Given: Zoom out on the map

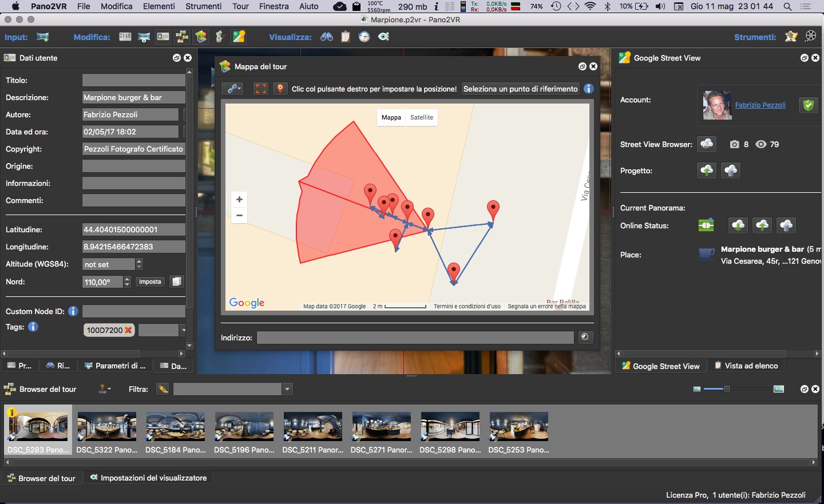Looking at the screenshot, I should coord(239,215).
